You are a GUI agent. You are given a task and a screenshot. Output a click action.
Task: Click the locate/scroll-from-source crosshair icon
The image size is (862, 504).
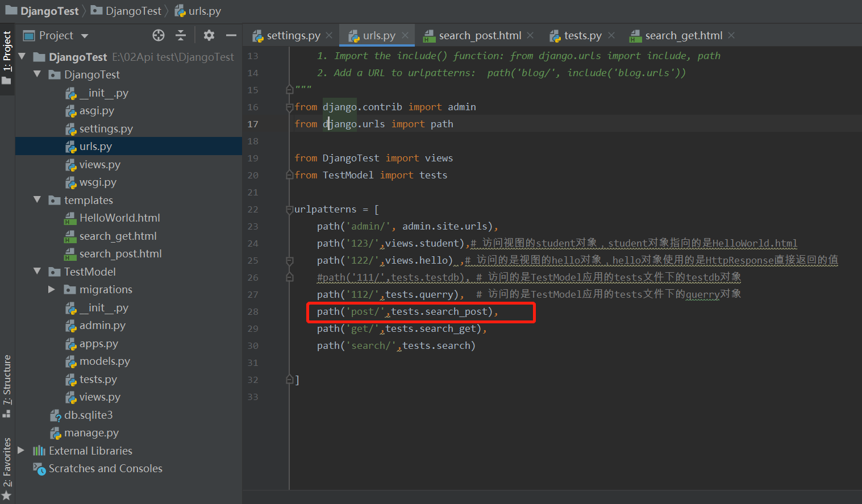[159, 35]
